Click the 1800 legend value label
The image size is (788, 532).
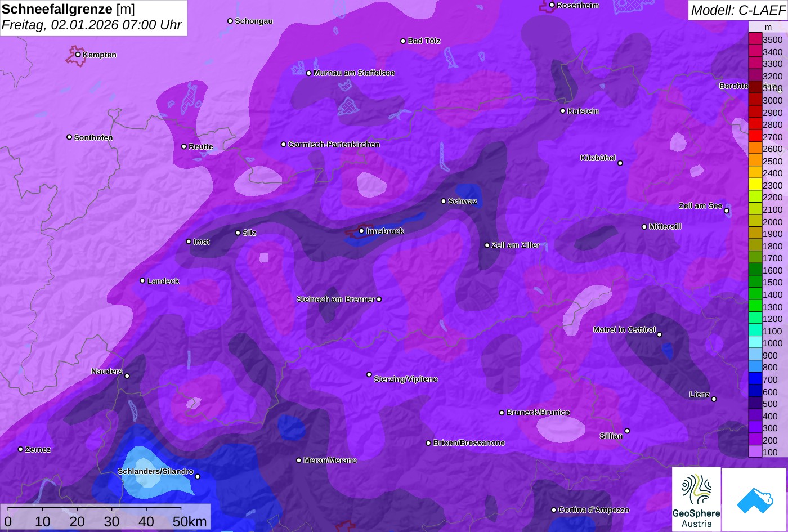pos(773,246)
